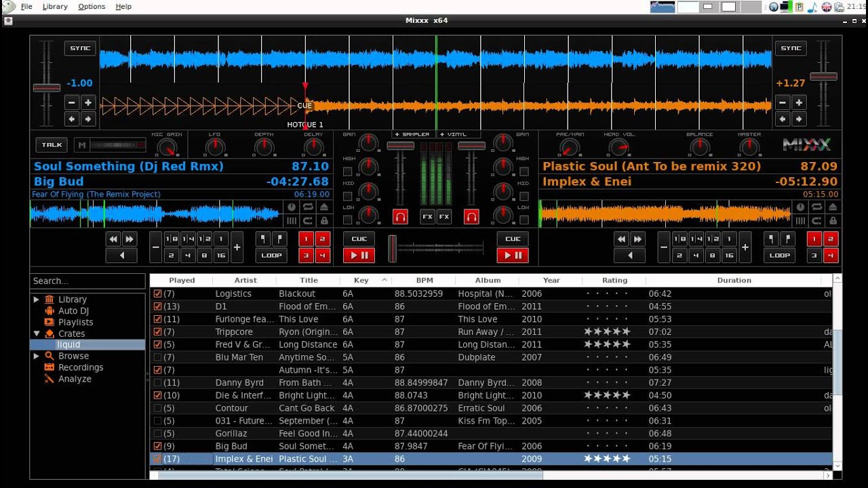Set loop-out marker on the left deck

279,239
